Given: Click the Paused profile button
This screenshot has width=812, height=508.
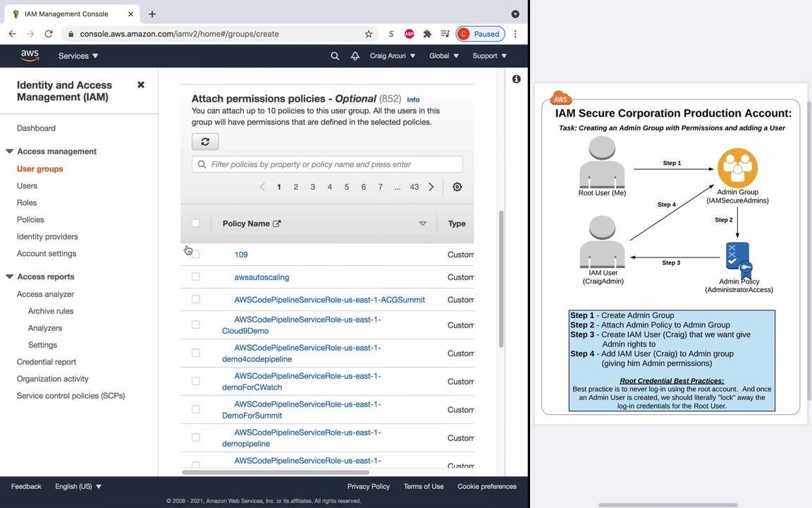Looking at the screenshot, I should tap(480, 34).
